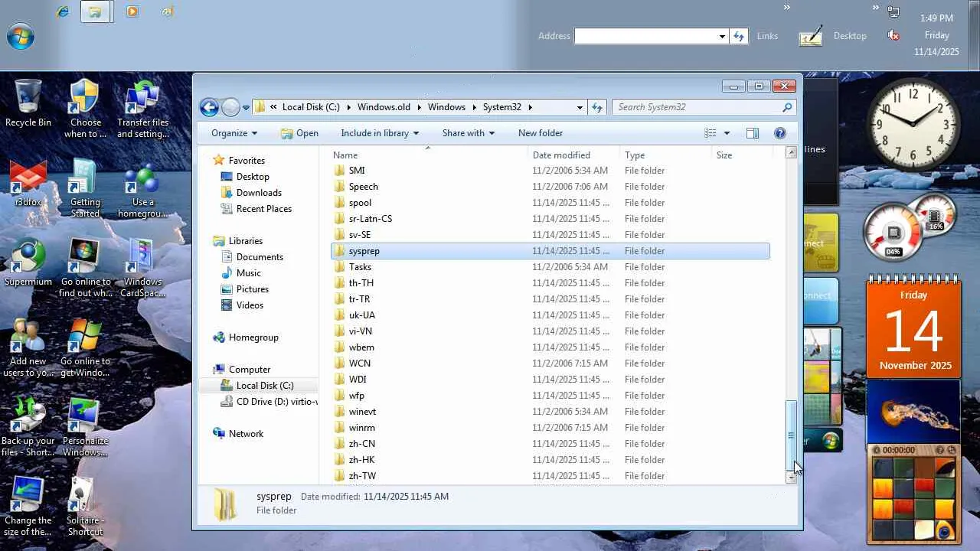Sort by the Size column header
980x551 pixels.
pyautogui.click(x=742, y=155)
